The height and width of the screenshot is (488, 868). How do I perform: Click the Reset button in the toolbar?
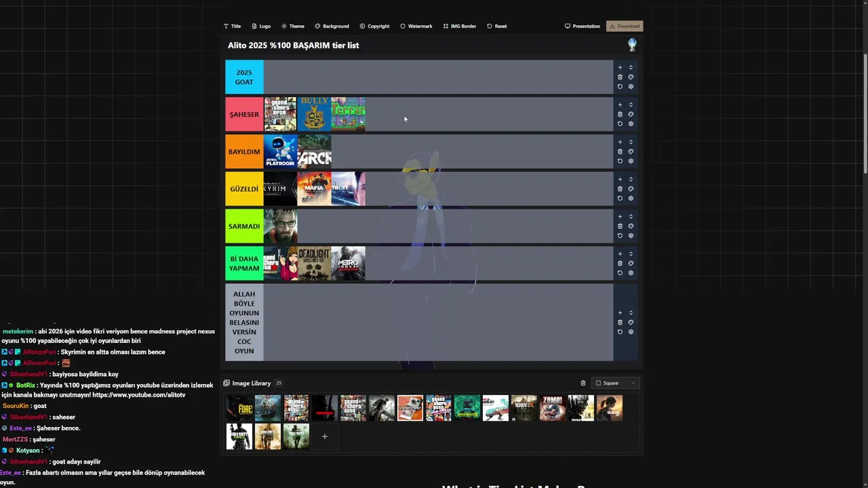click(496, 26)
